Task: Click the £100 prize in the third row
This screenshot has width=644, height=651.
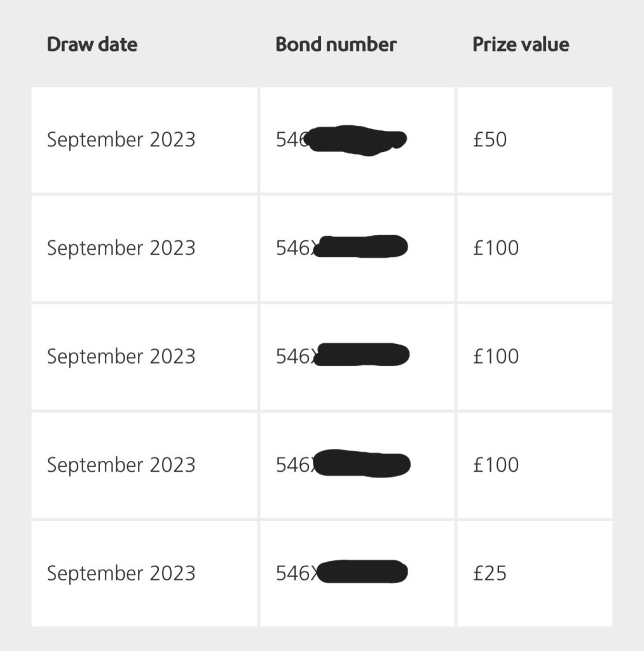Action: [x=496, y=357]
